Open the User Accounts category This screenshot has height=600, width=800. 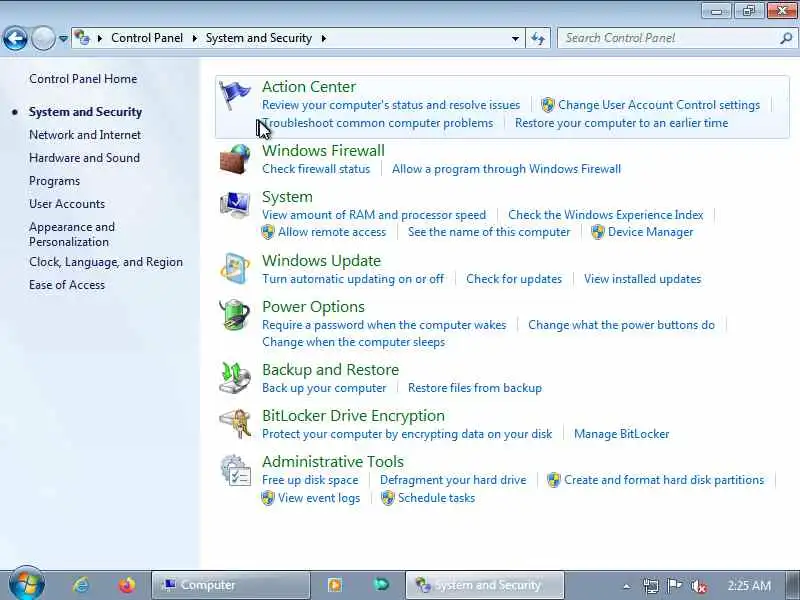point(67,204)
